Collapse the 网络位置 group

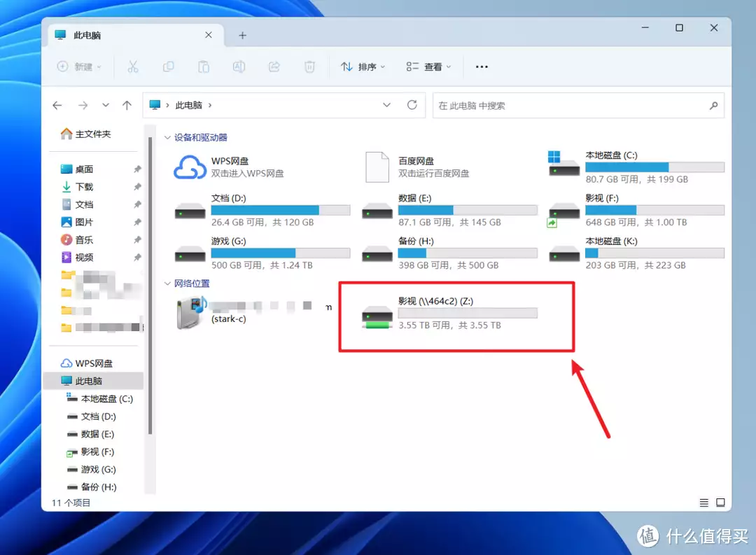[x=167, y=283]
